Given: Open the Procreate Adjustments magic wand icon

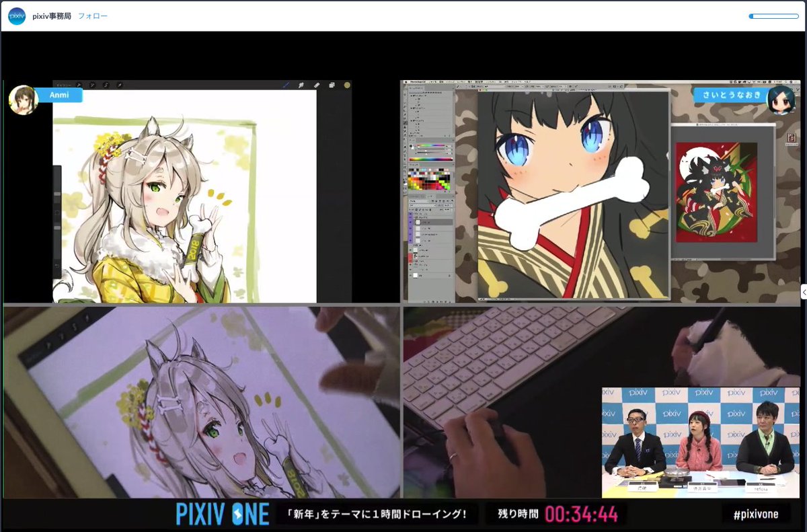Looking at the screenshot, I should click(x=92, y=85).
